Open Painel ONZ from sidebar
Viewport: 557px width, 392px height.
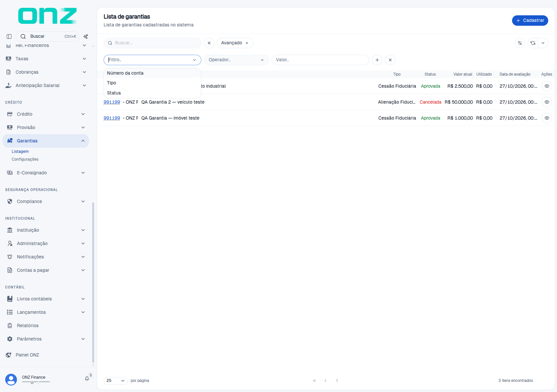coord(46,355)
